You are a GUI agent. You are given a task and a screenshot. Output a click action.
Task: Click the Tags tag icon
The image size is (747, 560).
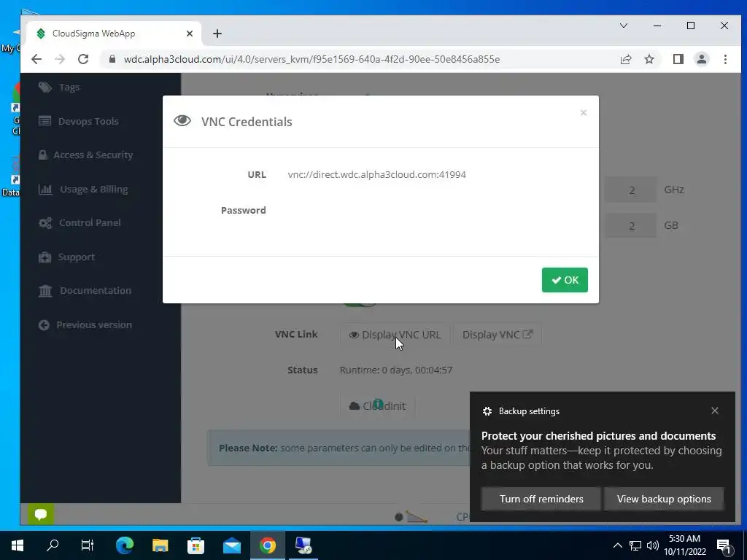44,87
